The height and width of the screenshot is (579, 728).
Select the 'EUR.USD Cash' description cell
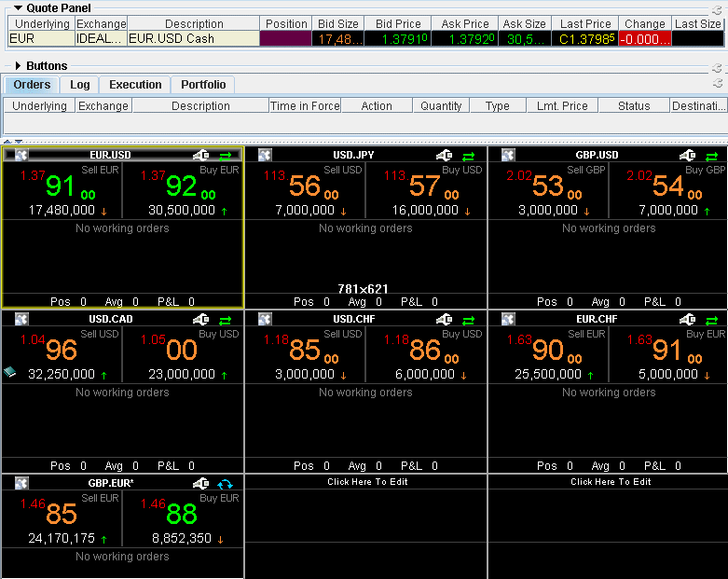click(x=193, y=38)
